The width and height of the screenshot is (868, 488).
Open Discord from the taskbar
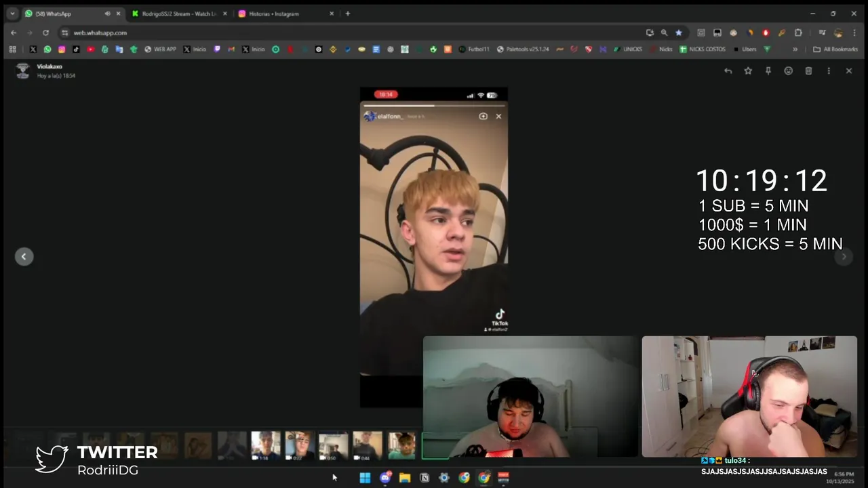click(x=385, y=478)
